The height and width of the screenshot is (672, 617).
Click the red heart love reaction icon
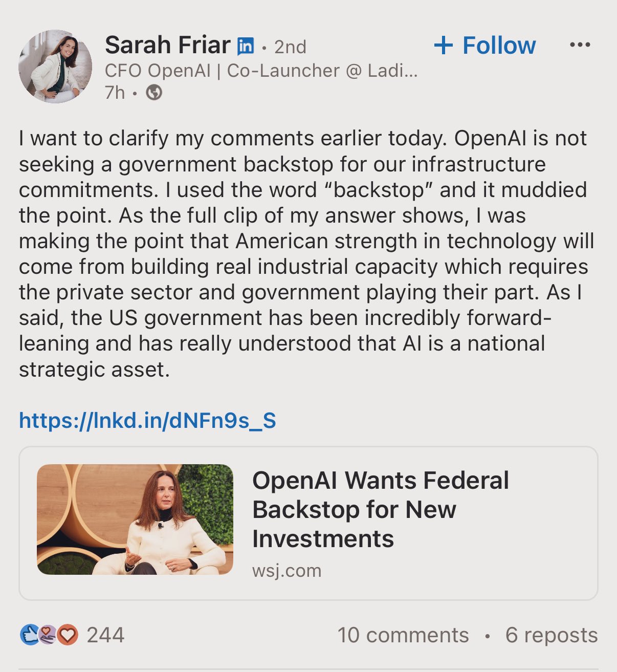(x=67, y=635)
